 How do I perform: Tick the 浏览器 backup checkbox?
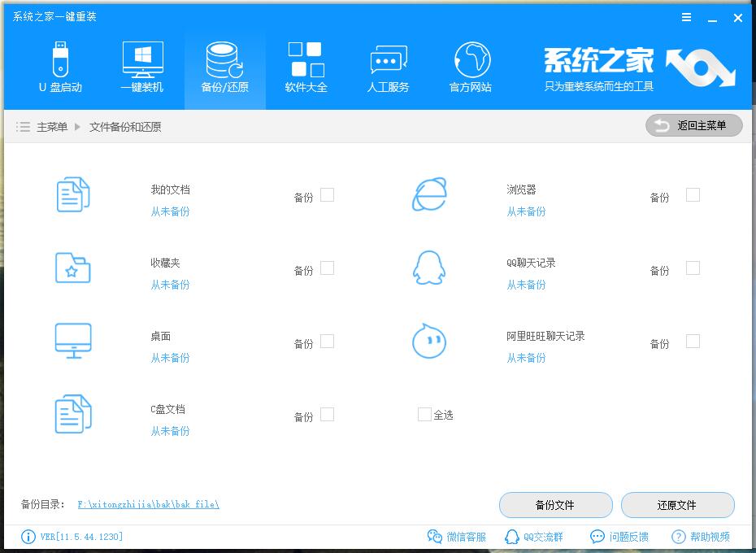click(x=693, y=195)
